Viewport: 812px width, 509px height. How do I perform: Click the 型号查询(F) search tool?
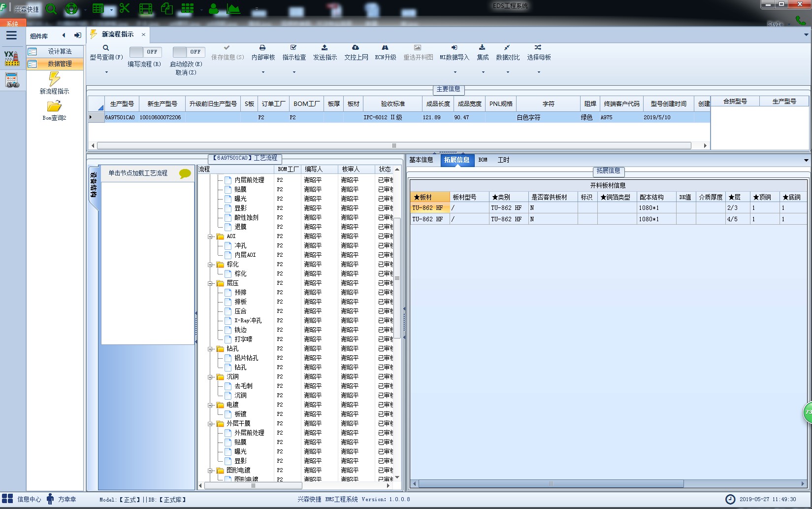coord(106,53)
